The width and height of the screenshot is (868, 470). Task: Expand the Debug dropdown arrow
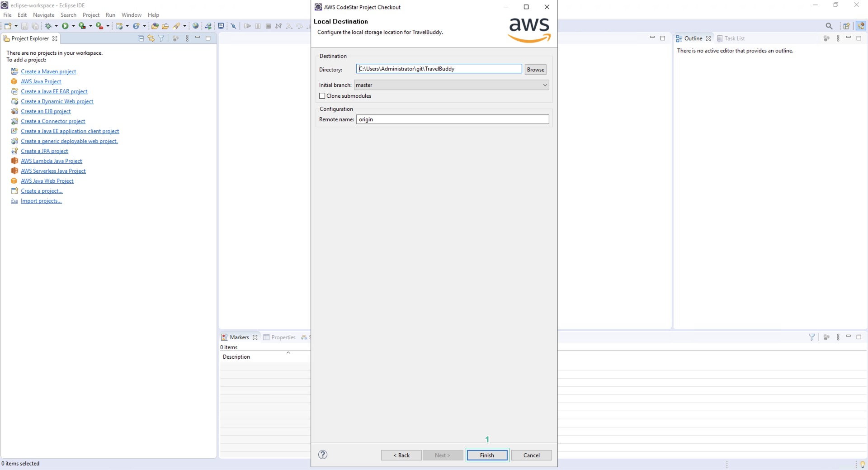click(56, 26)
